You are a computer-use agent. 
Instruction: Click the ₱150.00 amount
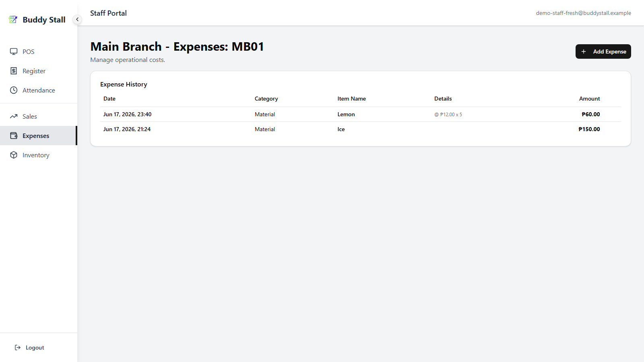pos(589,129)
